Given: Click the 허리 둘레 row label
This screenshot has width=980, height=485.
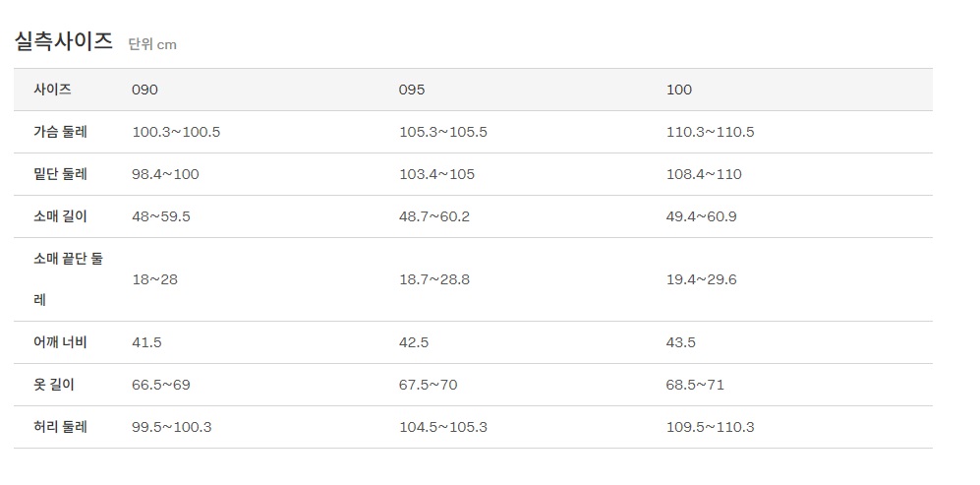Looking at the screenshot, I should (61, 427).
